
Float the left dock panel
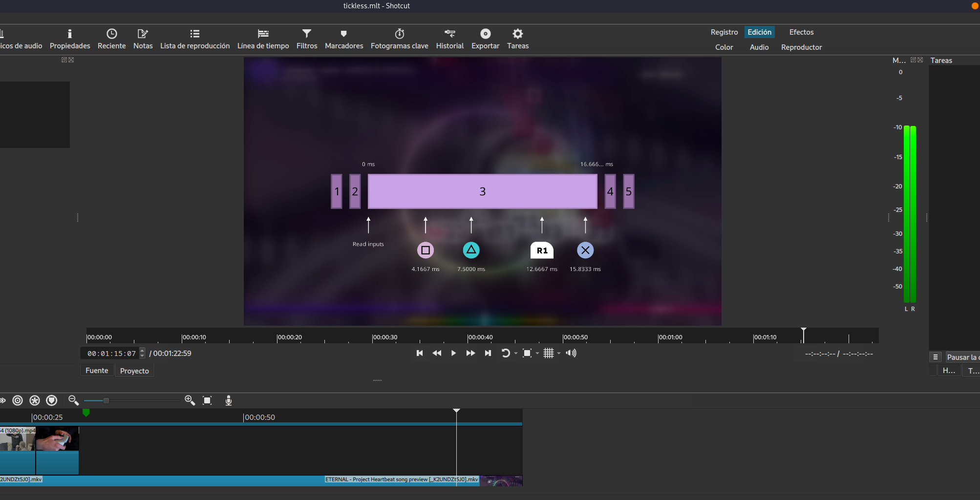[64, 60]
